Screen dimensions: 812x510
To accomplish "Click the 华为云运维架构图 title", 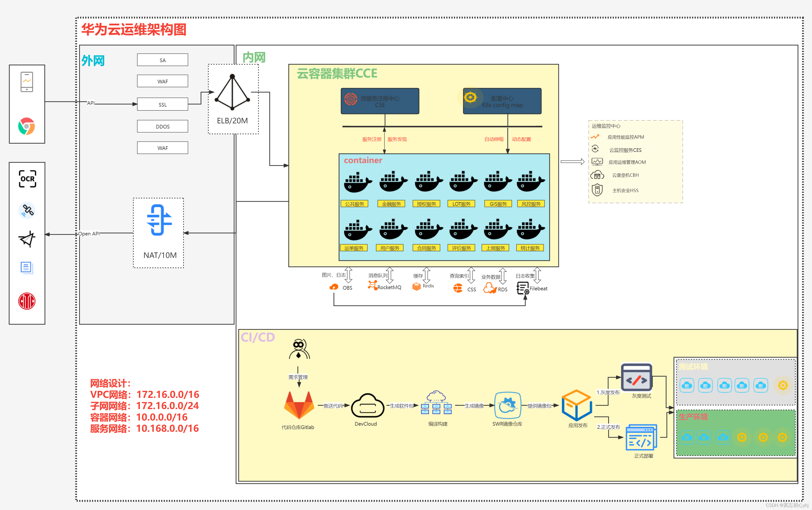I will coord(134,30).
